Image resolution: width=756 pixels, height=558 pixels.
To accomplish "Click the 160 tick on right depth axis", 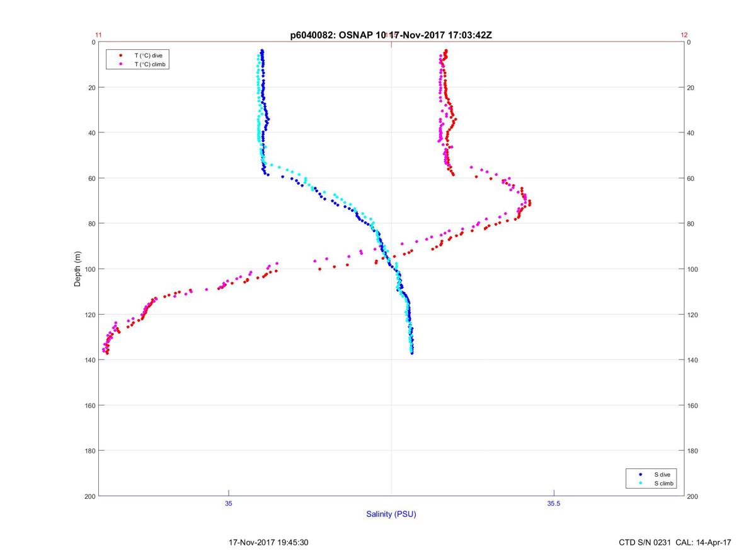I will click(x=692, y=405).
